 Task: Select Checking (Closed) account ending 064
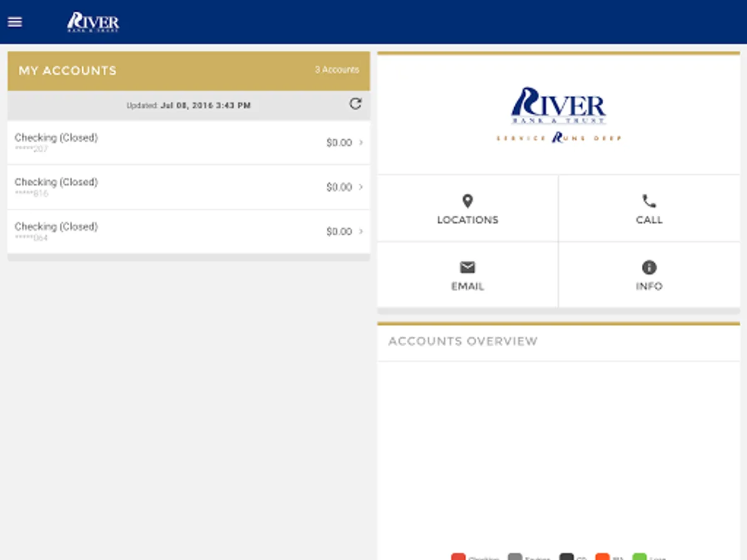pyautogui.click(x=189, y=231)
